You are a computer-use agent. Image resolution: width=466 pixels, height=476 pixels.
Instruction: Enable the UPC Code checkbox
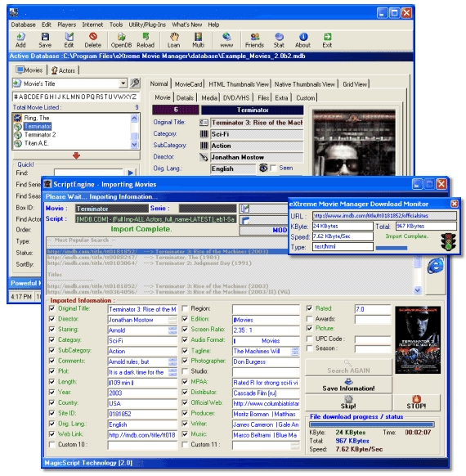309,339
